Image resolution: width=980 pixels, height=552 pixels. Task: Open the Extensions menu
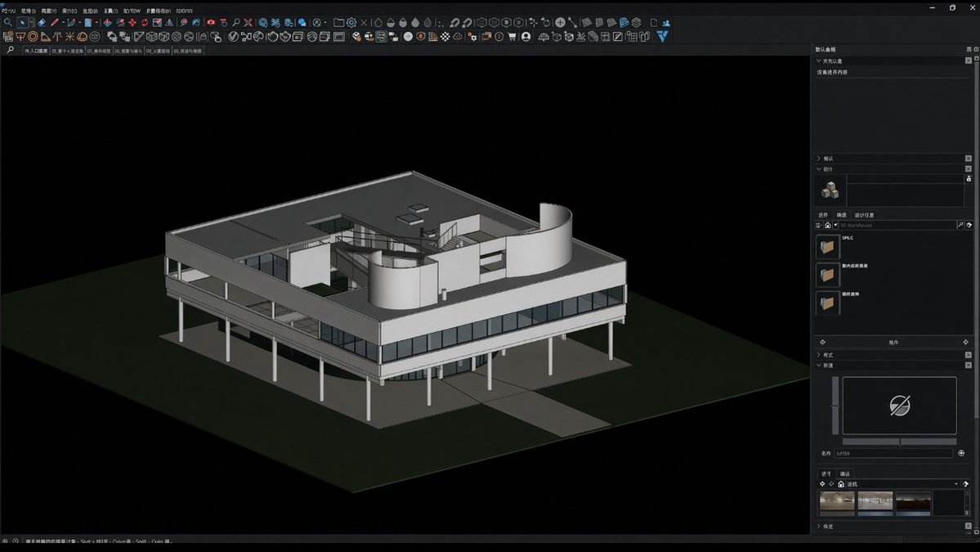tap(158, 11)
